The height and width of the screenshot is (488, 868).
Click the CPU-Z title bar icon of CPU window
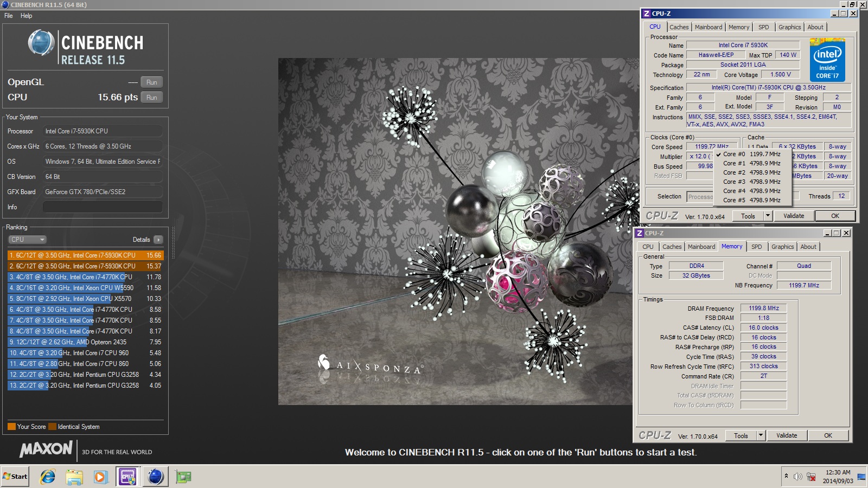[x=646, y=14]
